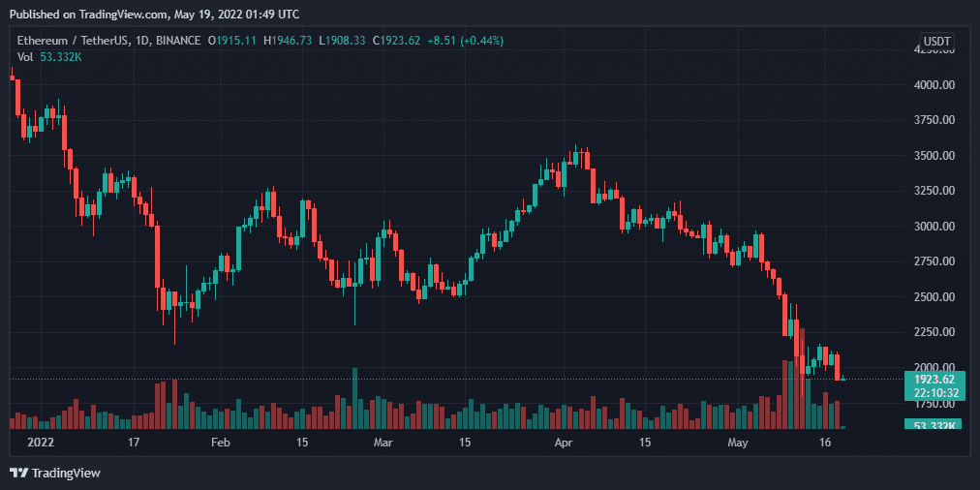Click the Vol 53.332K indicator label
This screenshot has width=980, height=490.
pyautogui.click(x=48, y=57)
